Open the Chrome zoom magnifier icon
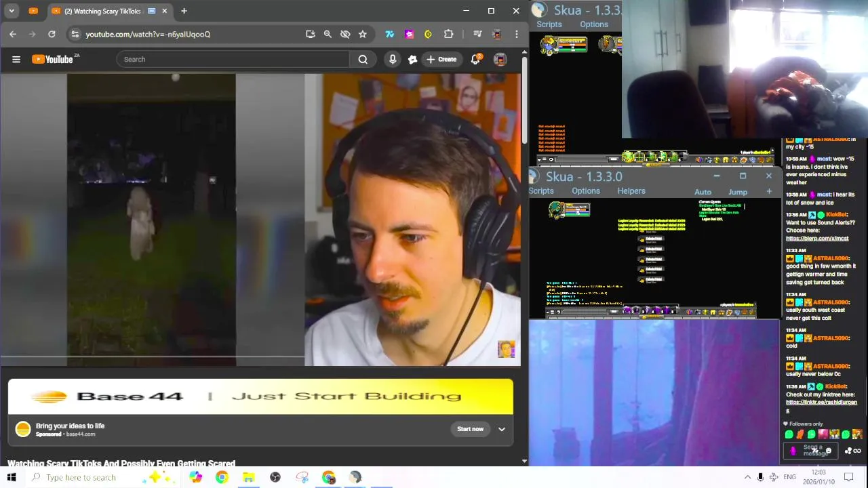 click(328, 34)
